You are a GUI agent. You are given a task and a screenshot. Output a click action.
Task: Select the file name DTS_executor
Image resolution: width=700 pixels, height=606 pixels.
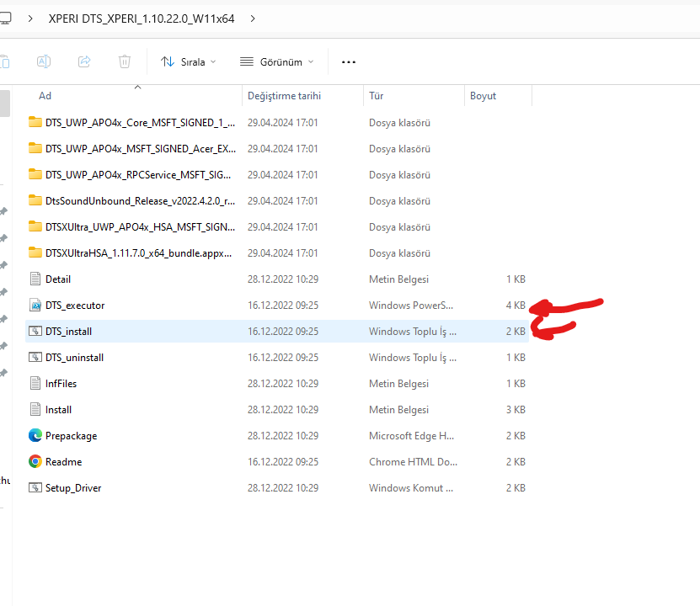pyautogui.click(x=75, y=306)
